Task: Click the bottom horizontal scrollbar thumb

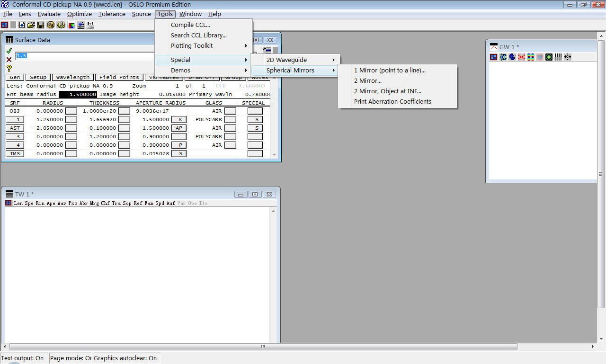Action: [263, 347]
